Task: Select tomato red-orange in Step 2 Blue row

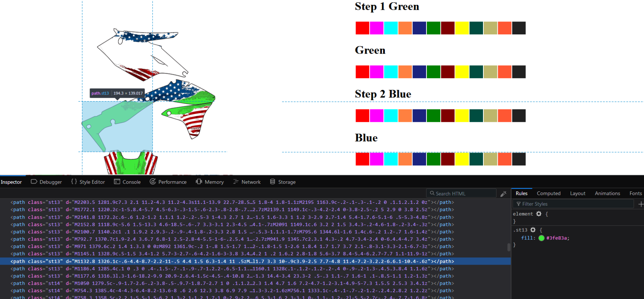Action: [504, 116]
